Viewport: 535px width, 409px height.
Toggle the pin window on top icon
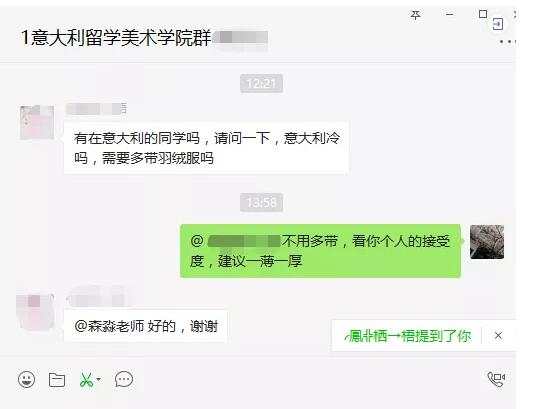click(x=416, y=15)
